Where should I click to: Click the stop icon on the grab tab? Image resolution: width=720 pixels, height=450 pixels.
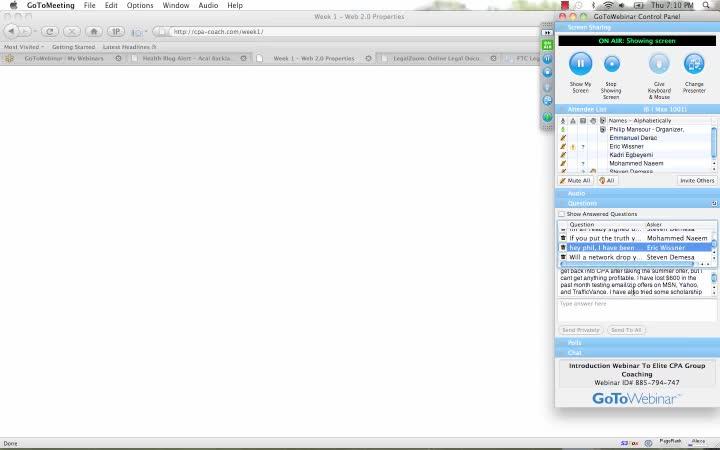(x=547, y=72)
